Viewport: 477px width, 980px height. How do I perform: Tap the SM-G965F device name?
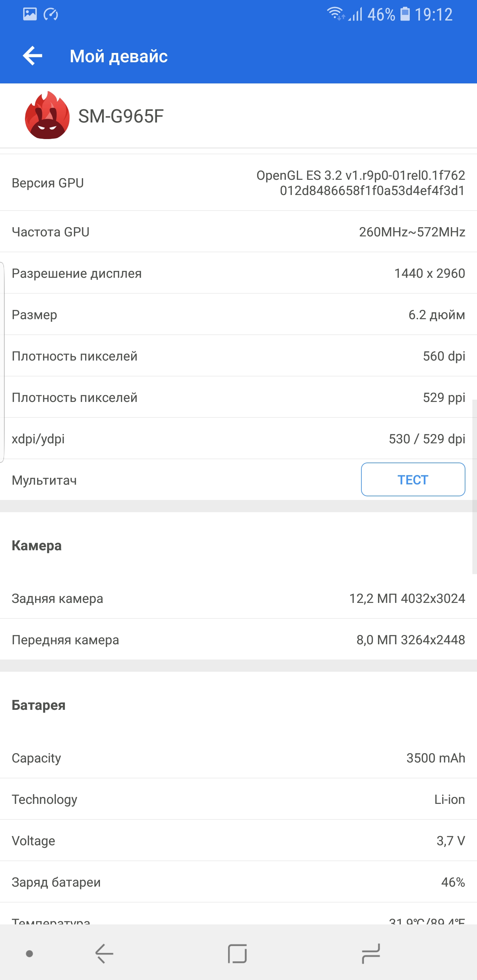pos(121,116)
